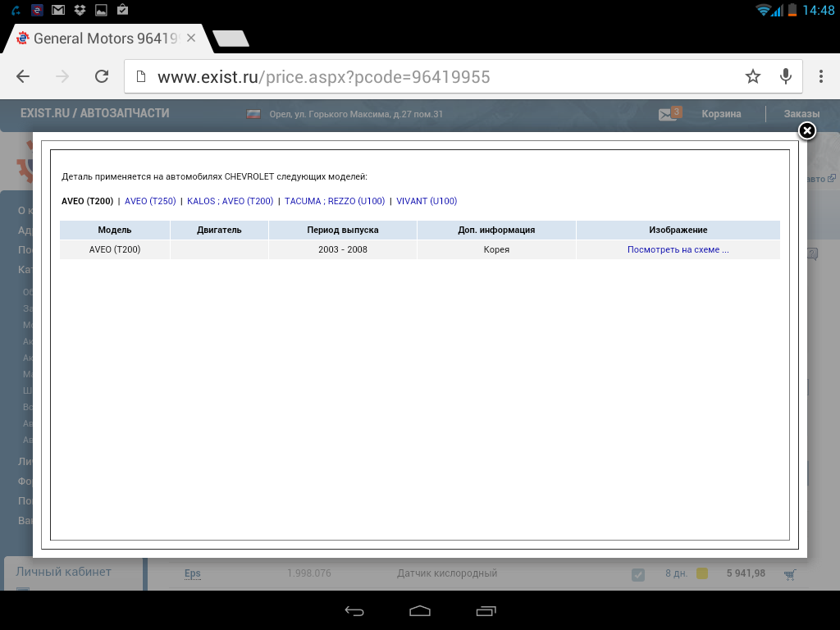Click the '2003 - 2008' period cell
The image size is (840, 630).
click(343, 249)
